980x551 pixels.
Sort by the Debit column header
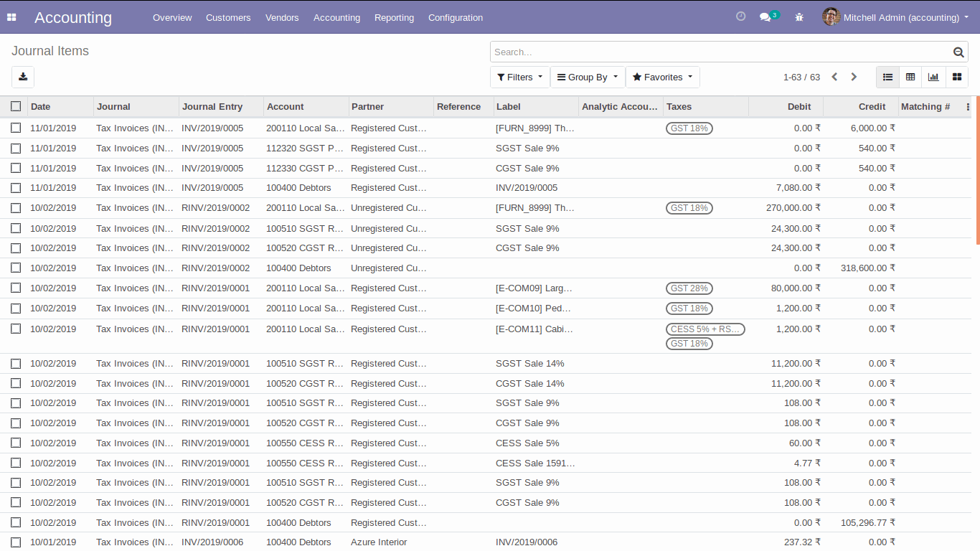coord(799,106)
